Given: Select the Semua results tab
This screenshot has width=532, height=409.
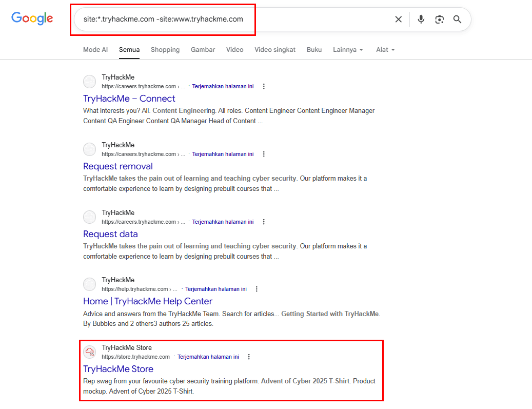Looking at the screenshot, I should point(129,50).
